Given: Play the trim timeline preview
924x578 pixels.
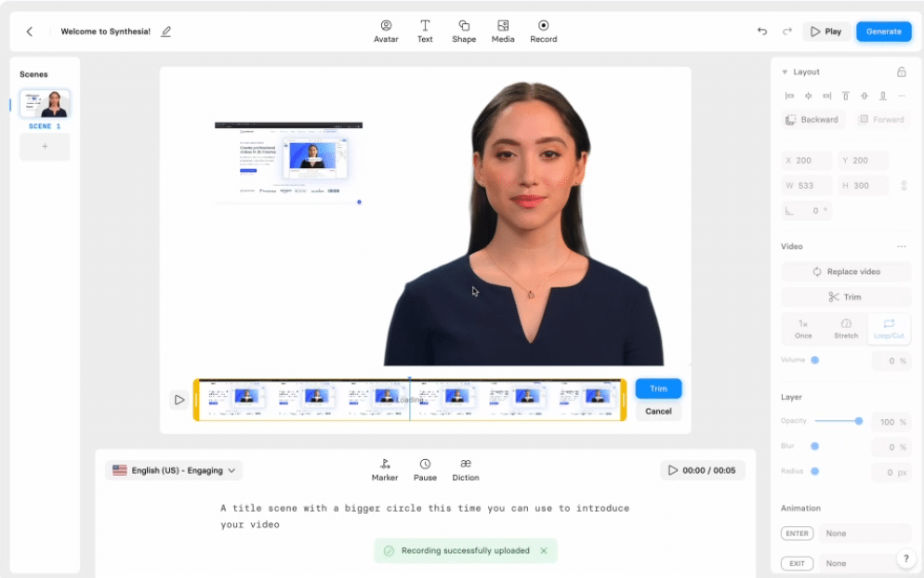Looking at the screenshot, I should coord(179,401).
